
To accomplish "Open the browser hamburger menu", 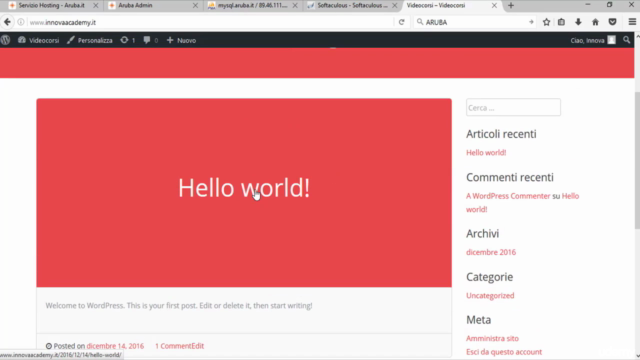I will [632, 22].
